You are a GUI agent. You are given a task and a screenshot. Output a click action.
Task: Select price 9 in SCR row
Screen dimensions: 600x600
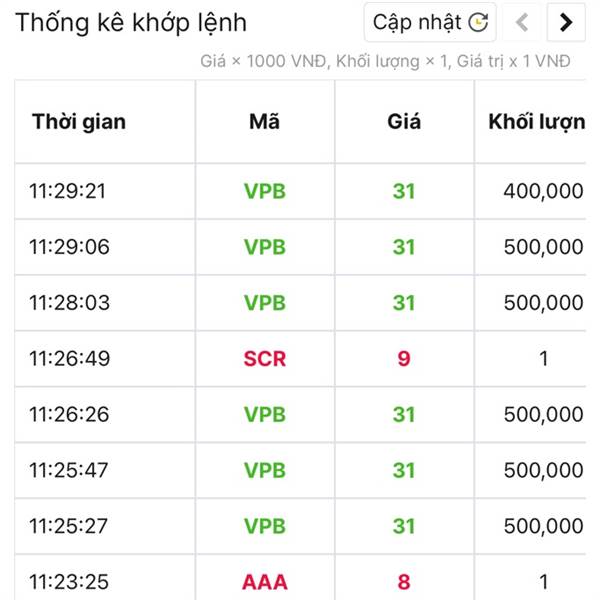404,359
